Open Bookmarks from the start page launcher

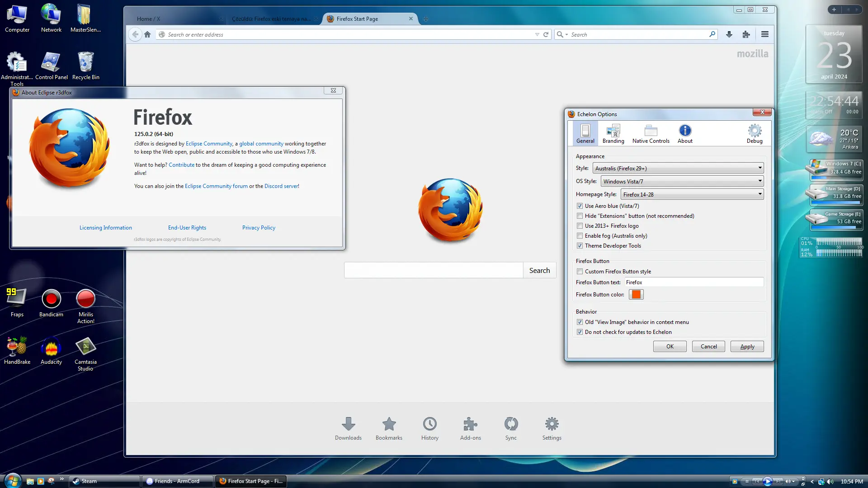coord(389,428)
